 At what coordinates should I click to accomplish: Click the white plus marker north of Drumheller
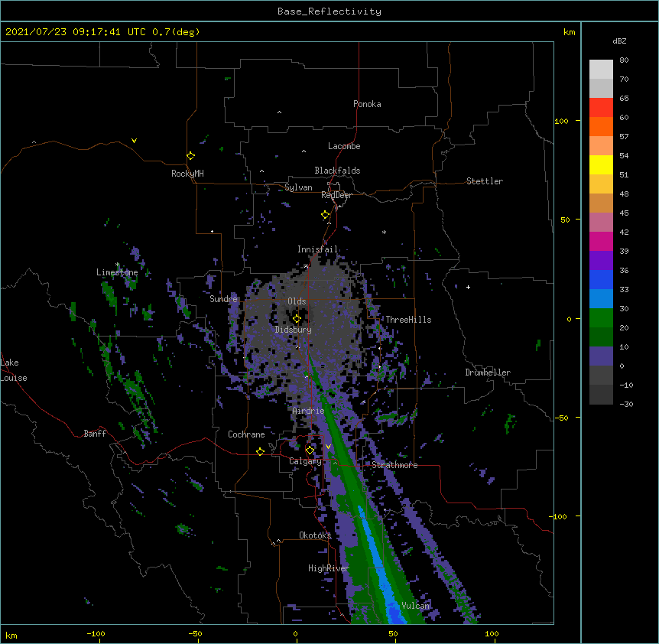click(468, 287)
